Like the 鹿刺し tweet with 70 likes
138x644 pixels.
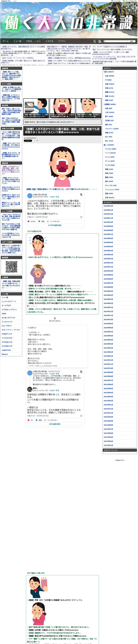(28, 420)
